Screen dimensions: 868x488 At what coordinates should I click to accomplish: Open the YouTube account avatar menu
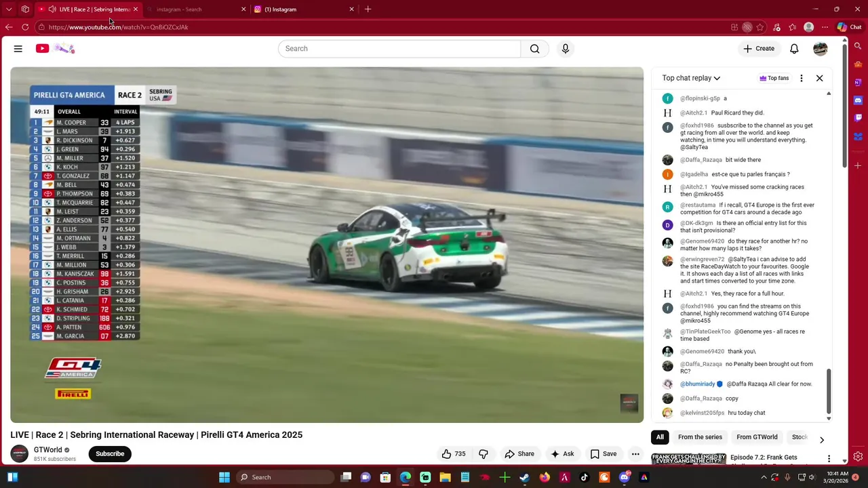(x=821, y=49)
